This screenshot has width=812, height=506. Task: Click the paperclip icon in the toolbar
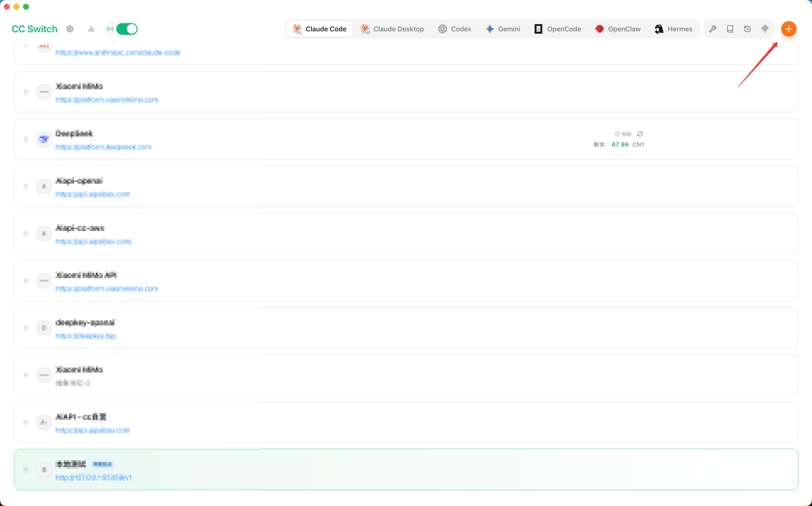(x=765, y=29)
